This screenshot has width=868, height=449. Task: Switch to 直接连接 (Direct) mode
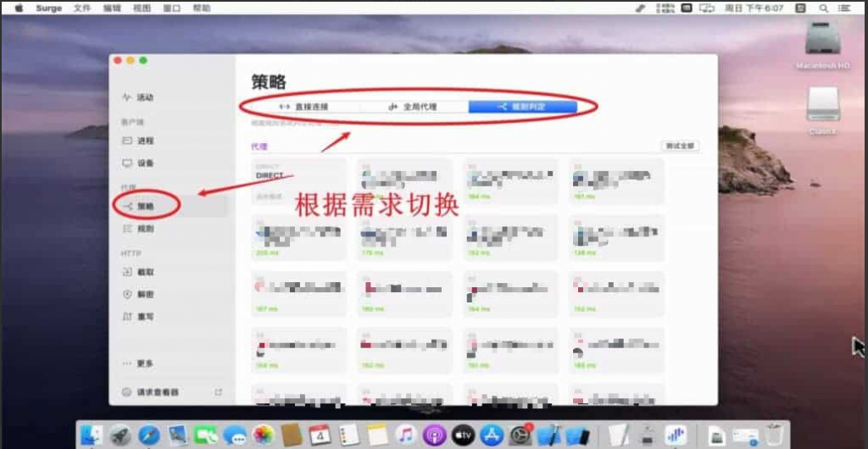303,107
